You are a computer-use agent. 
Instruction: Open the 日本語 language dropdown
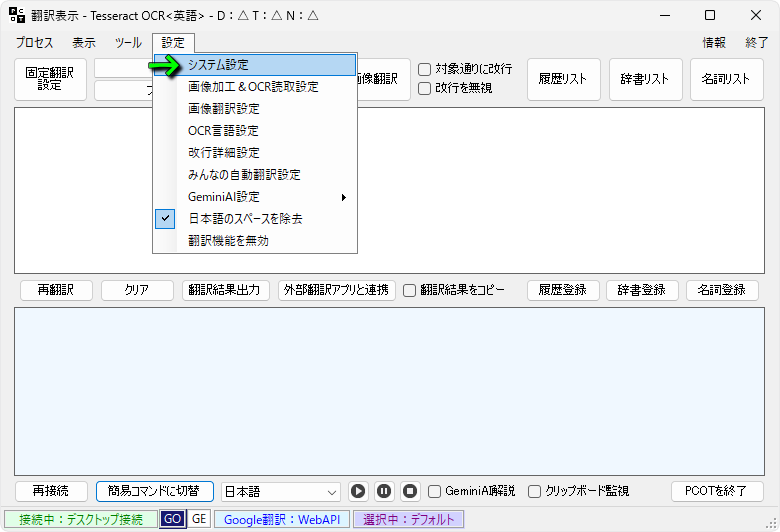(281, 491)
